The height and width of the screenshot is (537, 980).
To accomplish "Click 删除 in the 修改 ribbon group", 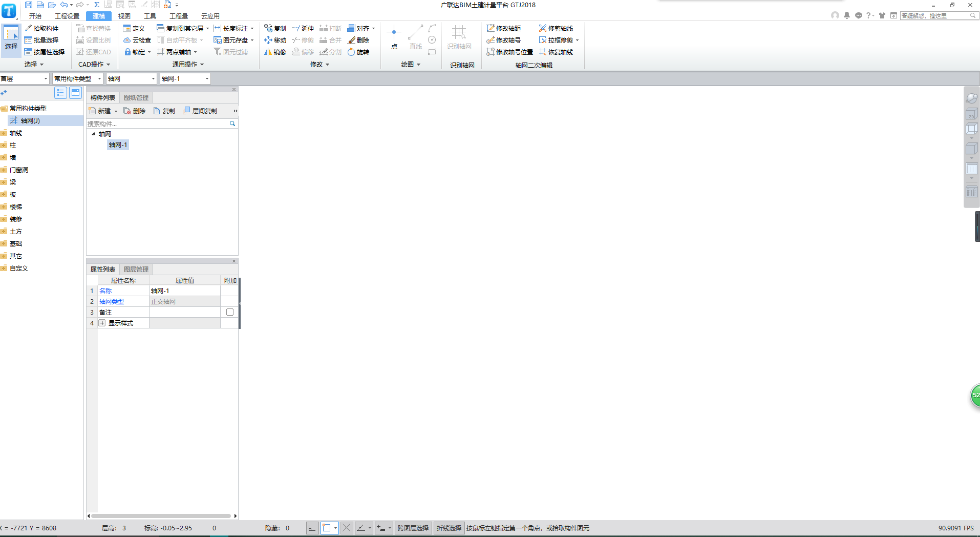I will coord(358,40).
